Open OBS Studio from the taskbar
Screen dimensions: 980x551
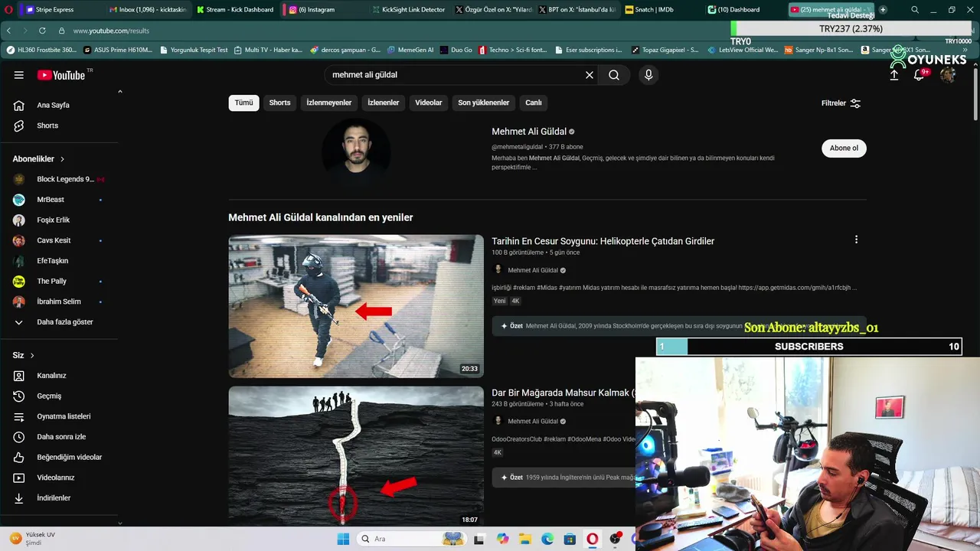click(x=615, y=539)
